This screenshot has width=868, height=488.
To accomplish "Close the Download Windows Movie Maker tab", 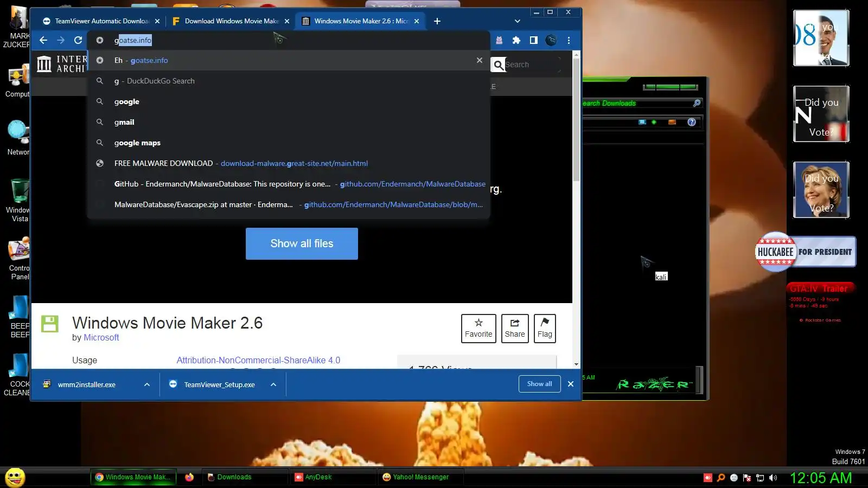I will click(x=287, y=21).
